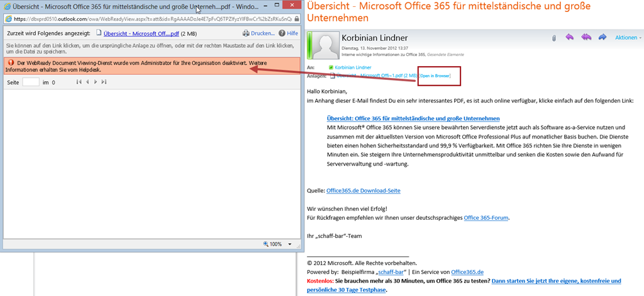
Task: Click the orange email subject heading
Action: click(x=448, y=13)
